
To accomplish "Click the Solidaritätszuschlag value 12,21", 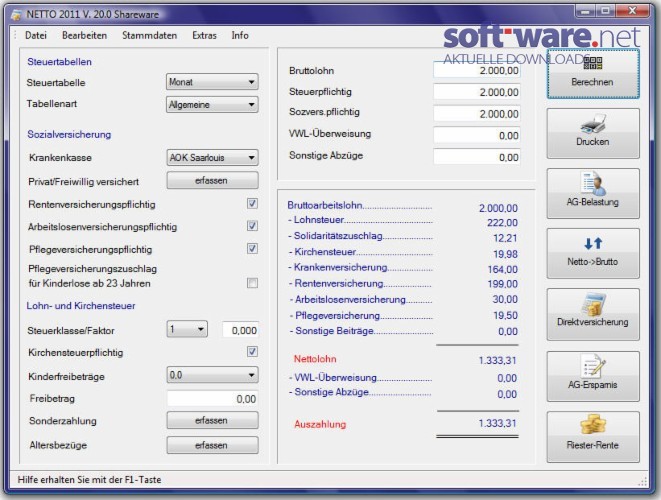I will click(x=505, y=238).
